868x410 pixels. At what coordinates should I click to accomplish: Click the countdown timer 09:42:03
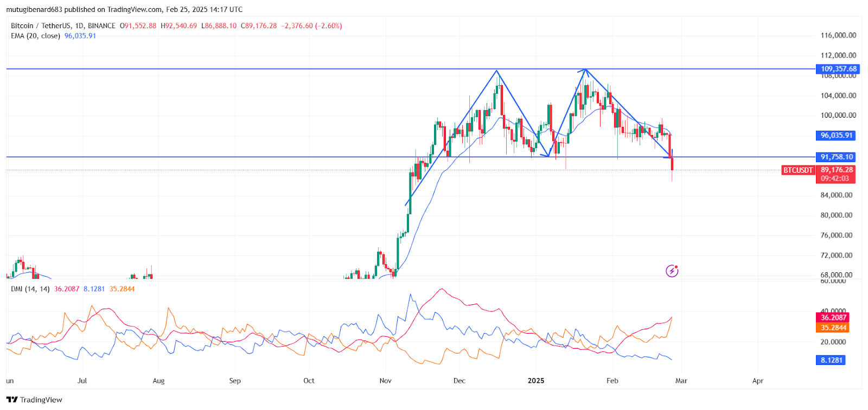coord(834,178)
